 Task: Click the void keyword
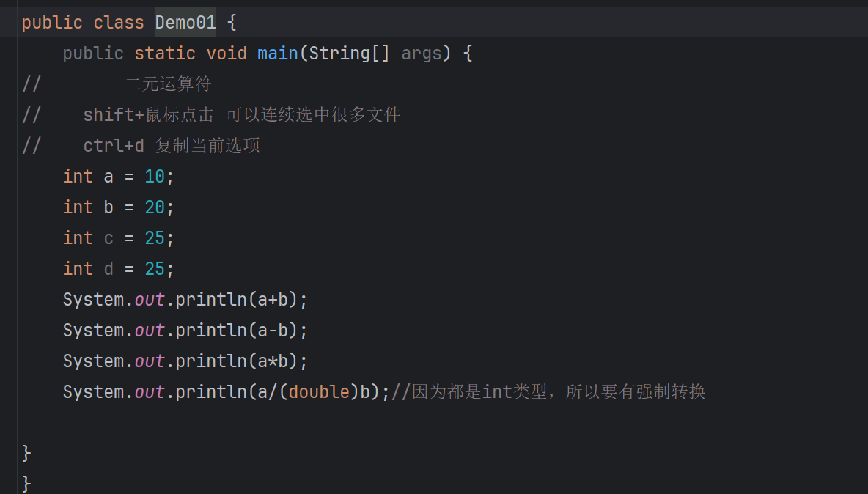point(227,54)
